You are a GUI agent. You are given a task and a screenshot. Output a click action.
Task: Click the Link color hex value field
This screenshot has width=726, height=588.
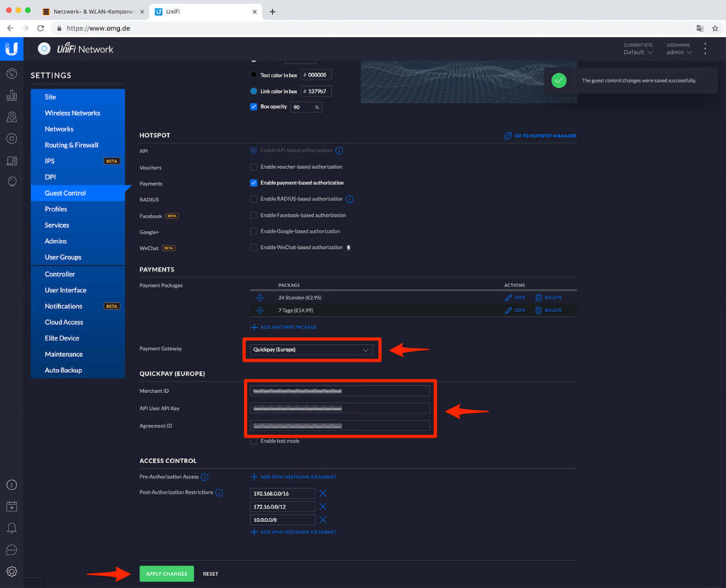316,91
